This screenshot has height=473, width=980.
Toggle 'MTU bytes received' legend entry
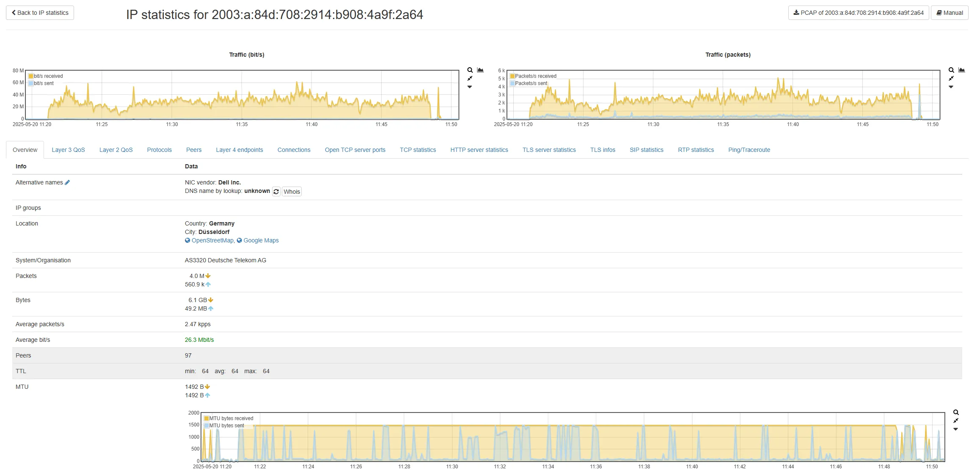[231, 418]
